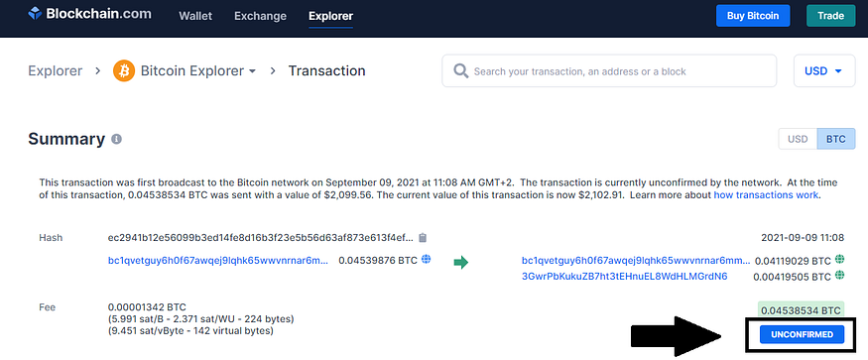Image resolution: width=868 pixels, height=360 pixels.
Task: Copy the transaction hash with clipboard icon
Action: [x=423, y=238]
